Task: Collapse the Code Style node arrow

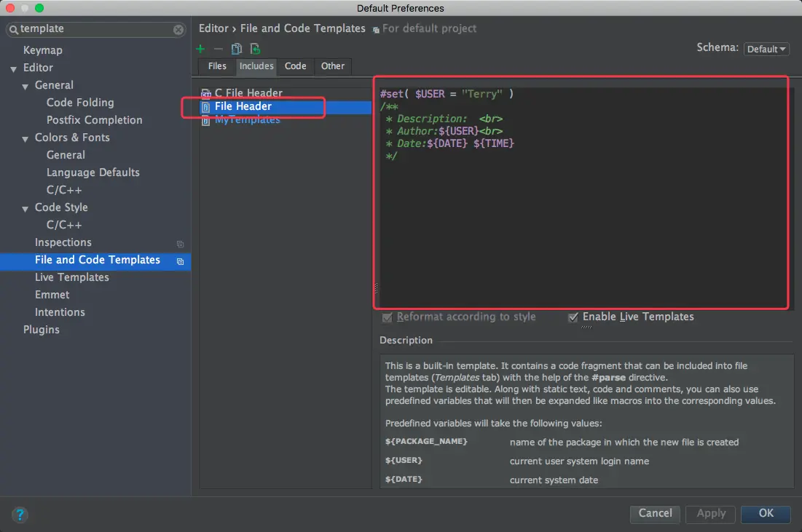Action: click(25, 209)
